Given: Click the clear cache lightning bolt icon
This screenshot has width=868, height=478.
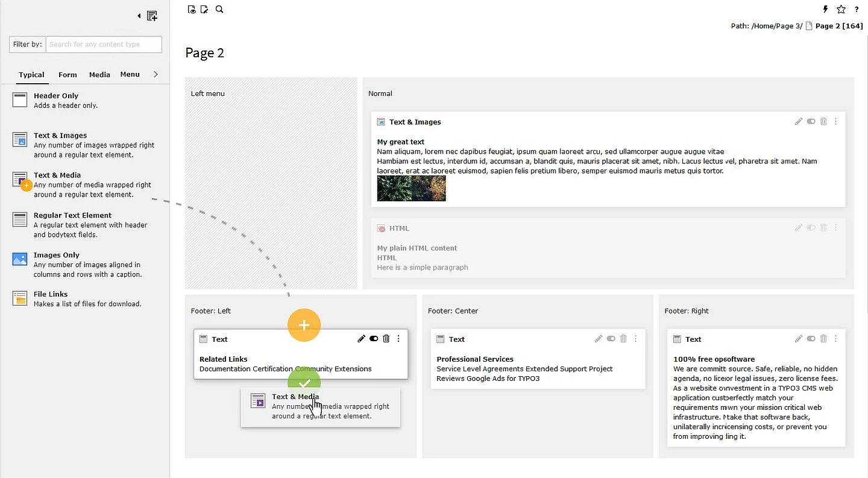Looking at the screenshot, I should (x=826, y=10).
